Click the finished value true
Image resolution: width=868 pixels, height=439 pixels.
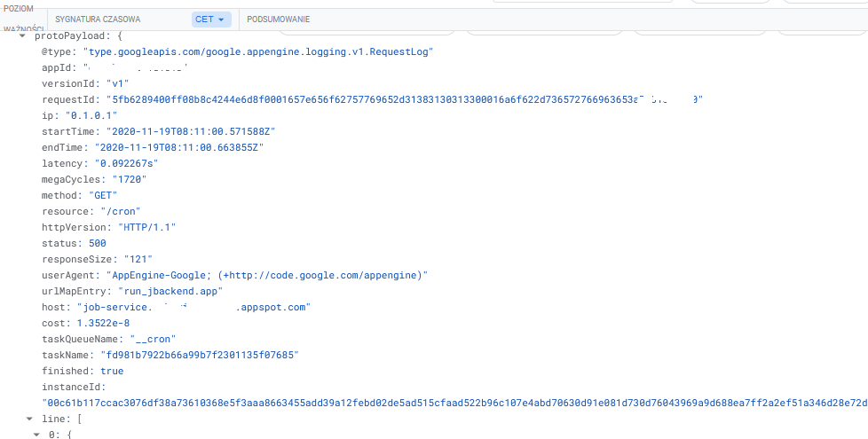112,372
